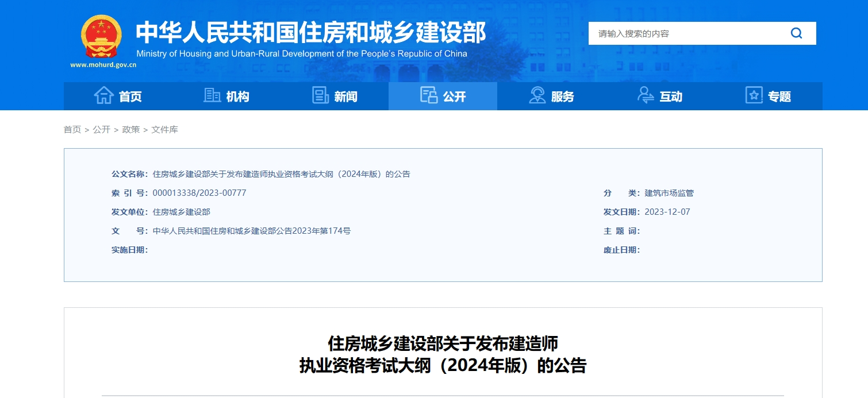This screenshot has width=868, height=398.
Task: Click the person-exchange icon beside 互动
Action: pos(646,95)
